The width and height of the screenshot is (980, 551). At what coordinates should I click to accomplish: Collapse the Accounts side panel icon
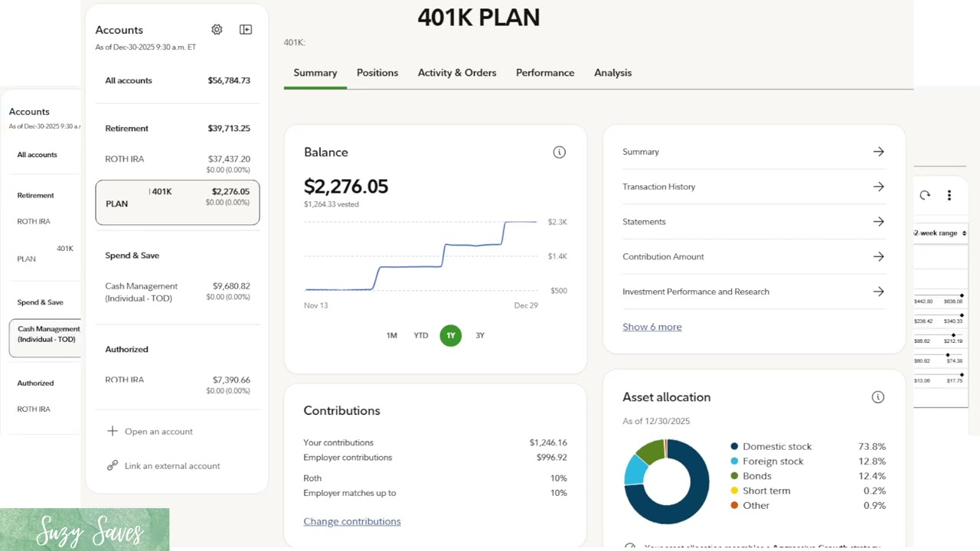pos(246,30)
